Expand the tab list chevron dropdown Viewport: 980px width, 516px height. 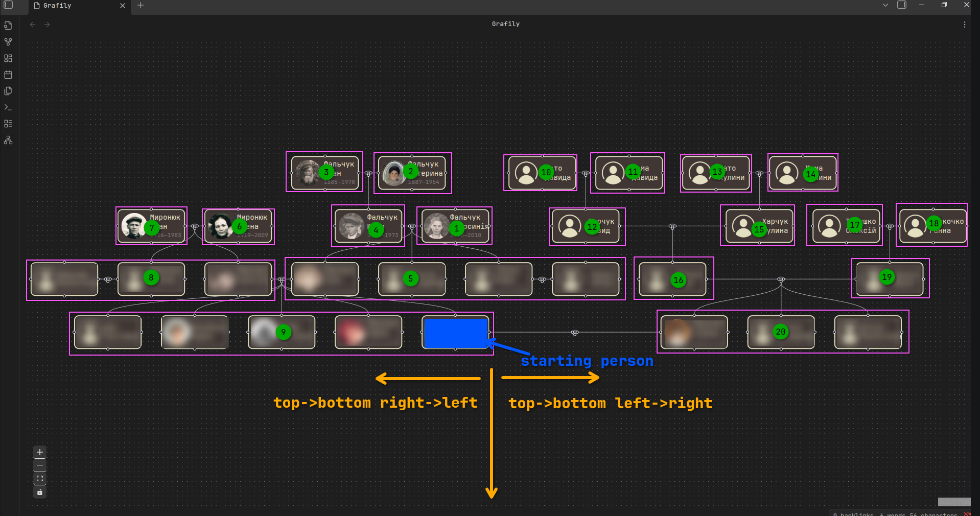pos(885,5)
